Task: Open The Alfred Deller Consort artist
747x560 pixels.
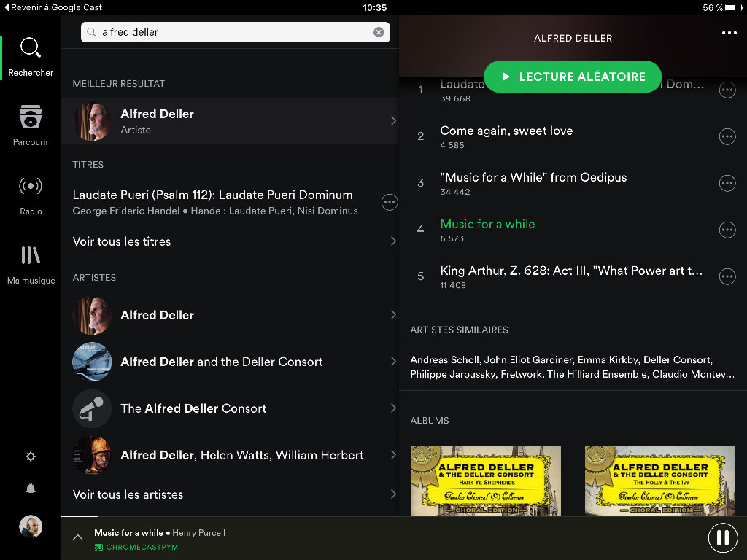Action: pos(230,408)
